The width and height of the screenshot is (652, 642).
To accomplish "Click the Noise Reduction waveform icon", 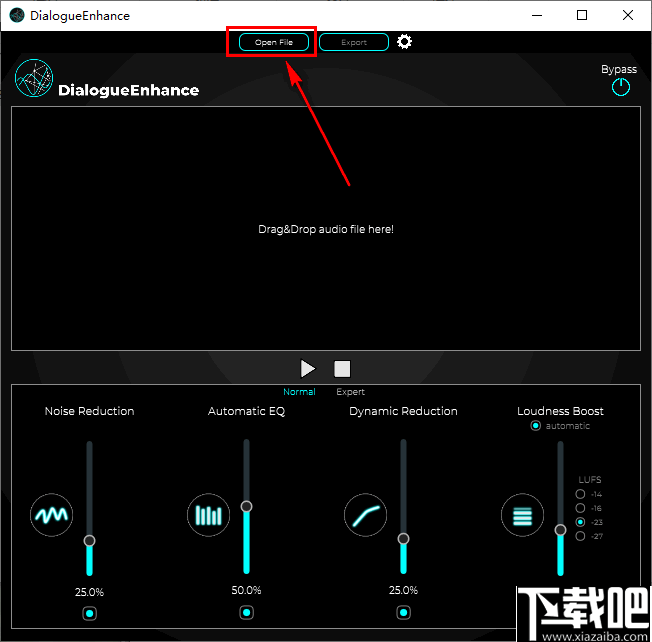I will point(52,515).
